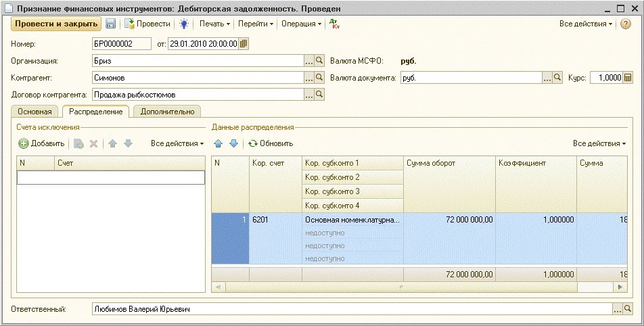Click the save diskette icon in toolbar
Screen dimensions: 644x326
click(x=110, y=24)
